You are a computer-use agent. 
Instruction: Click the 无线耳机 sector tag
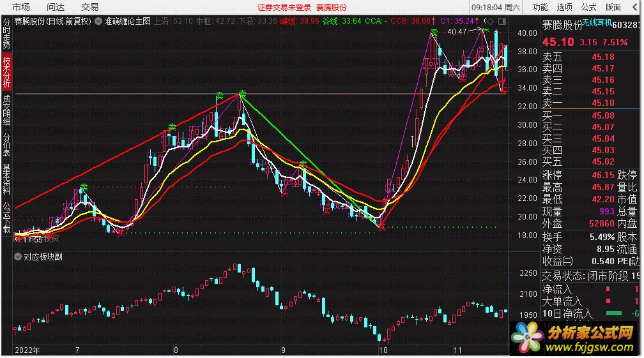point(597,23)
